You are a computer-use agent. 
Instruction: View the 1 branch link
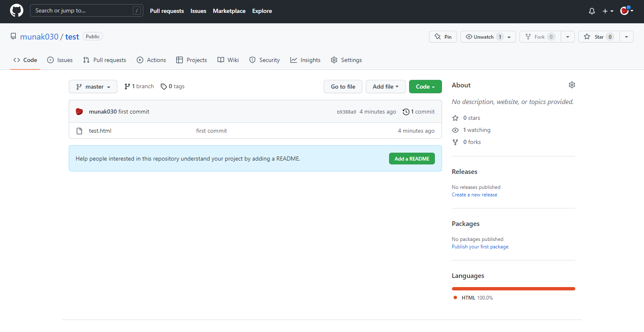[139, 87]
